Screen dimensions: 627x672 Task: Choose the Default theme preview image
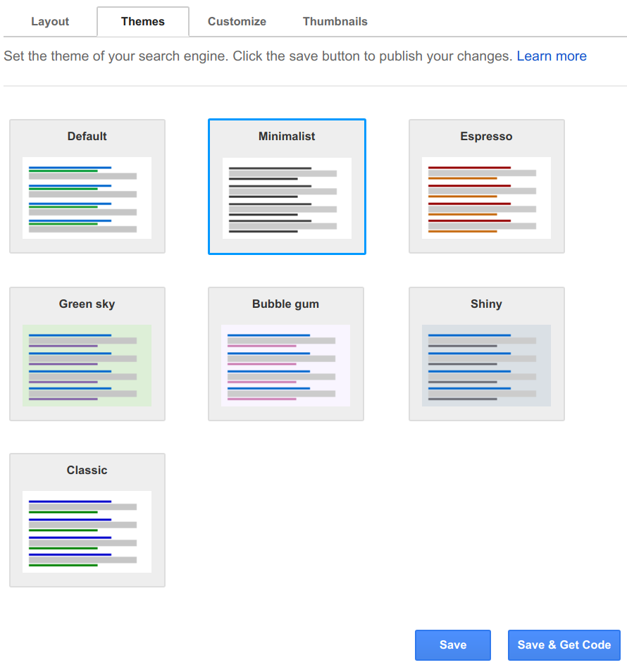(87, 198)
